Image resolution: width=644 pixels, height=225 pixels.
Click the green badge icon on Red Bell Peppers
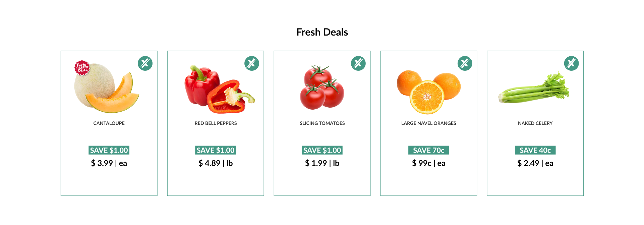tap(252, 63)
